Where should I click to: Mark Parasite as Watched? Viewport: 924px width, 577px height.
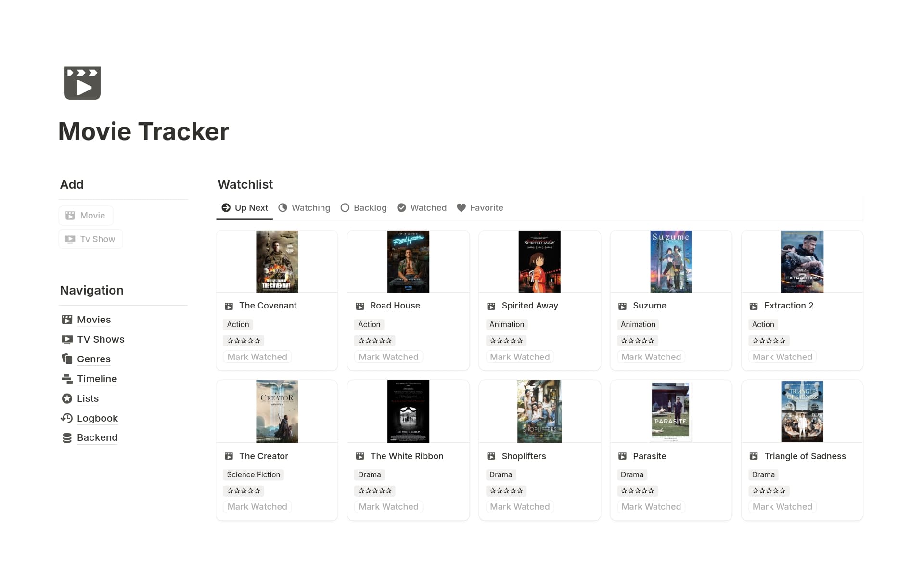click(x=651, y=506)
